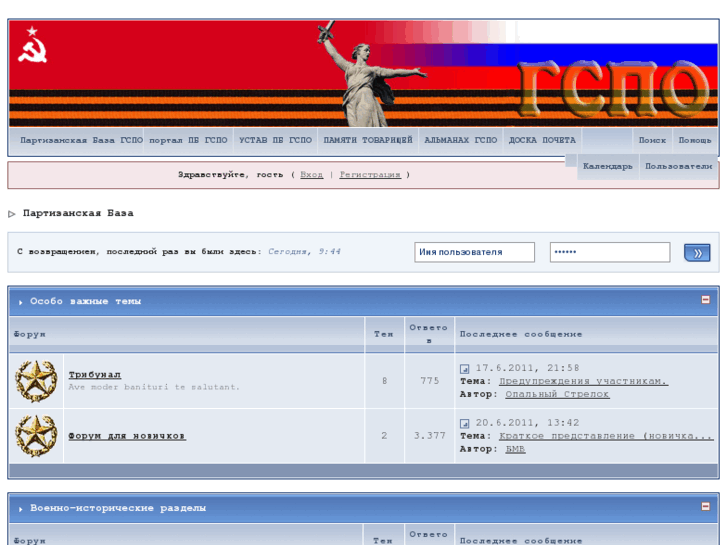727x545 pixels.
Task: Click the reply count 3.377
Action: [429, 436]
